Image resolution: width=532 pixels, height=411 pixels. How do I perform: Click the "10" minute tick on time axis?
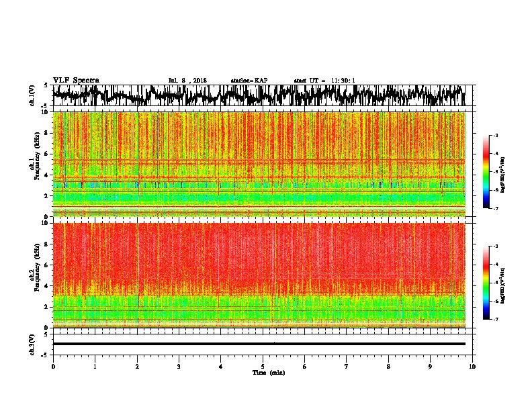[x=472, y=367]
